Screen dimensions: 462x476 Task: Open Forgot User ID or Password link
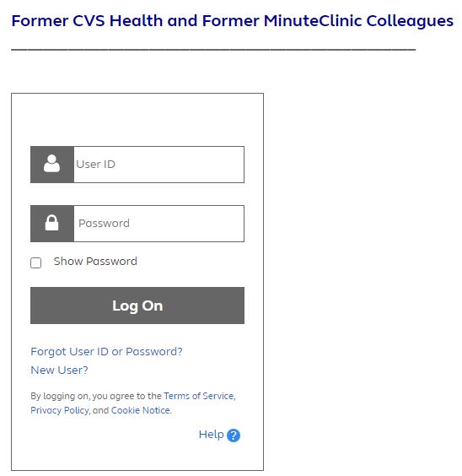click(x=106, y=352)
